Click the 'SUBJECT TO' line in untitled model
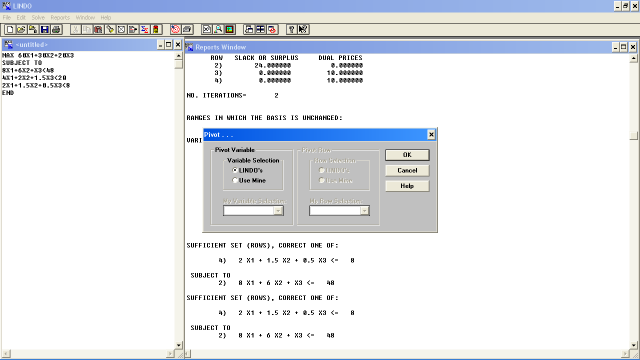This screenshot has width=640, height=360. [x=22, y=63]
